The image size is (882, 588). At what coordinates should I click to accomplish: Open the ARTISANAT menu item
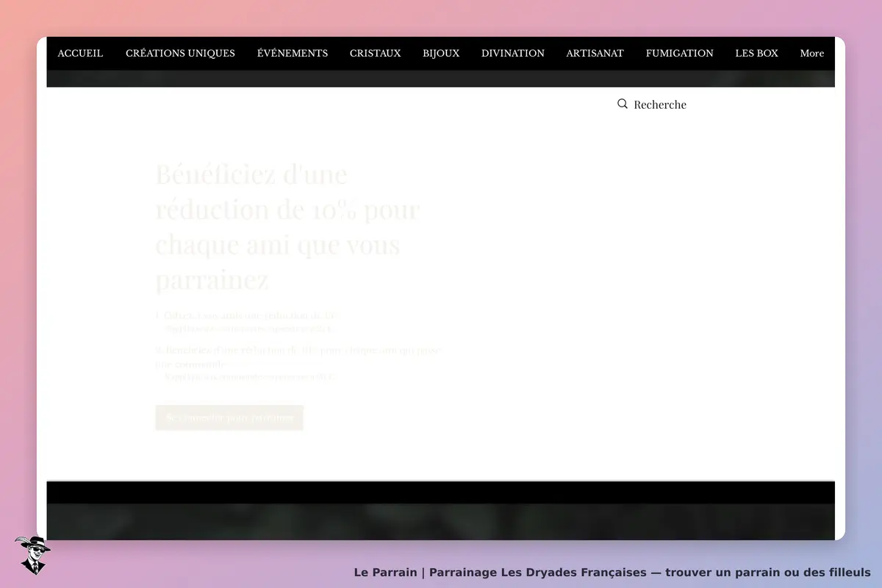[x=595, y=54]
